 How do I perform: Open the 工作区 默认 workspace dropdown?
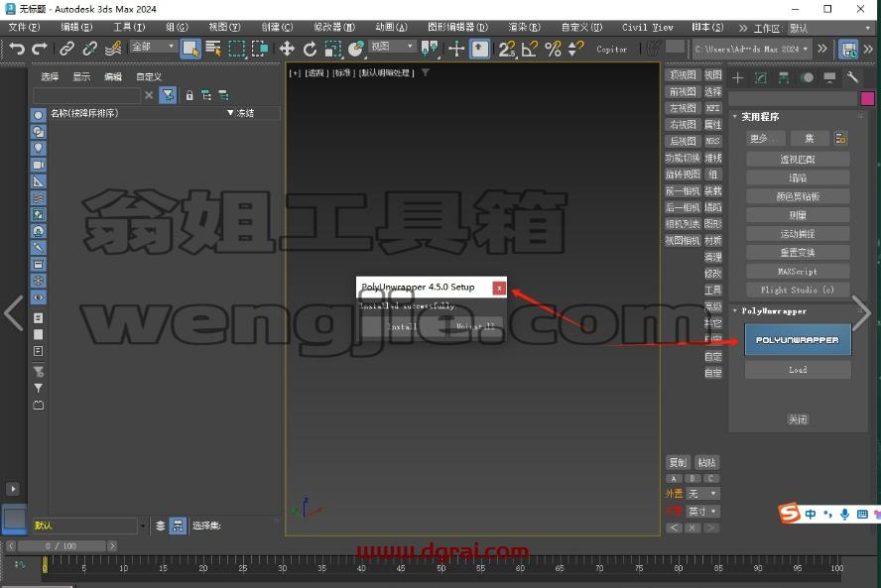[x=828, y=28]
